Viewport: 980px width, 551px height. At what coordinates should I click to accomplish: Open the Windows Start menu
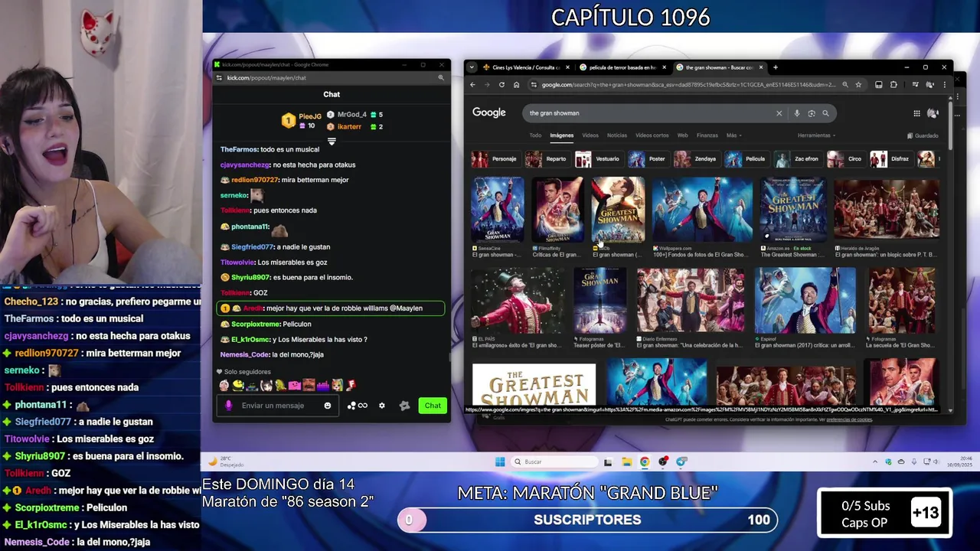(x=500, y=461)
